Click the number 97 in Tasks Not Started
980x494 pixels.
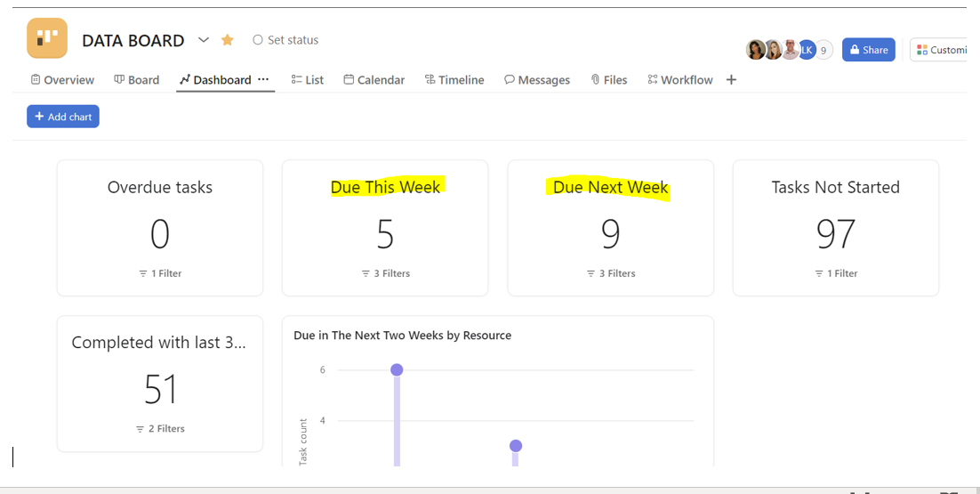tap(836, 234)
